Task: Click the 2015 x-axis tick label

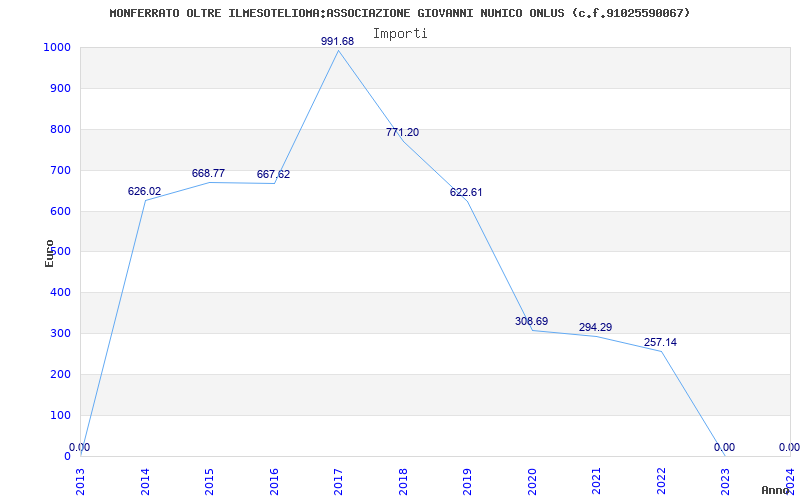Action: [x=209, y=481]
